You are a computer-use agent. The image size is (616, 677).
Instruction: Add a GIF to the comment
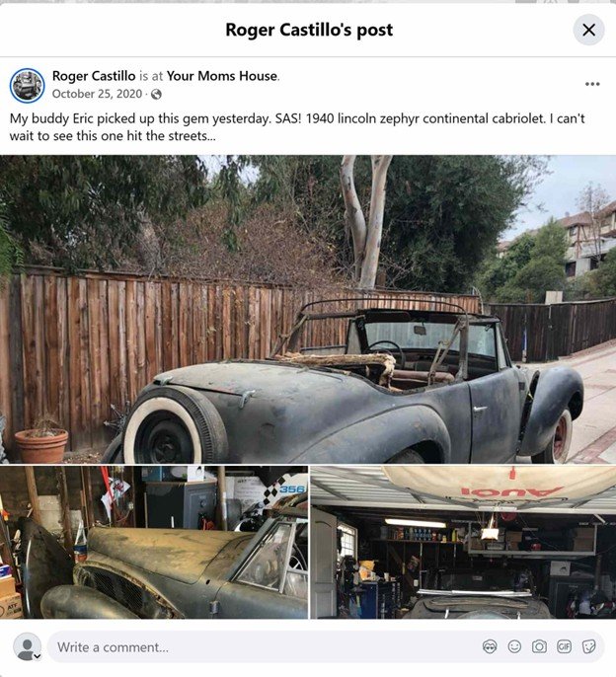(564, 646)
